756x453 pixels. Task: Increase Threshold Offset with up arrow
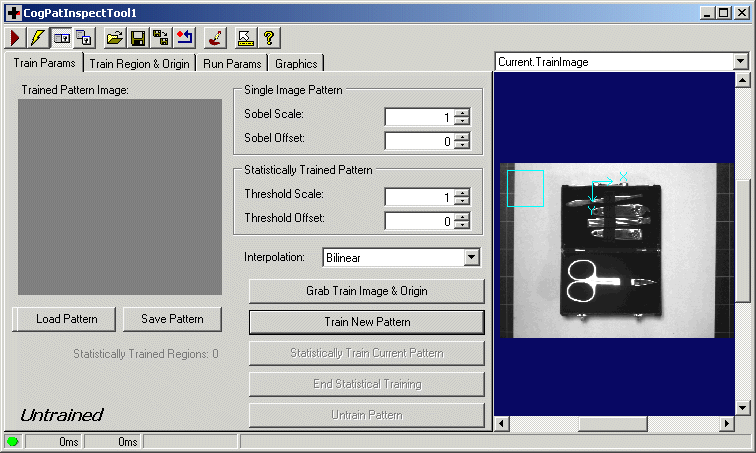coord(462,217)
